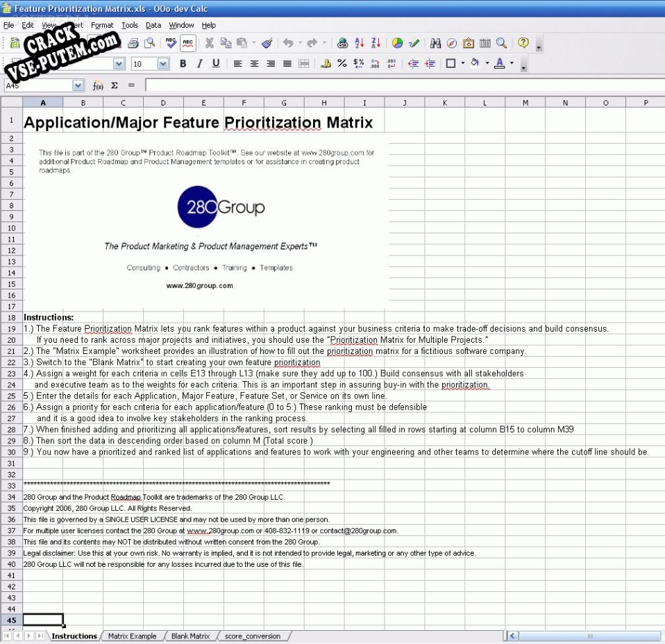665x644 pixels.
Task: Apply background color to cell
Action: tap(475, 63)
